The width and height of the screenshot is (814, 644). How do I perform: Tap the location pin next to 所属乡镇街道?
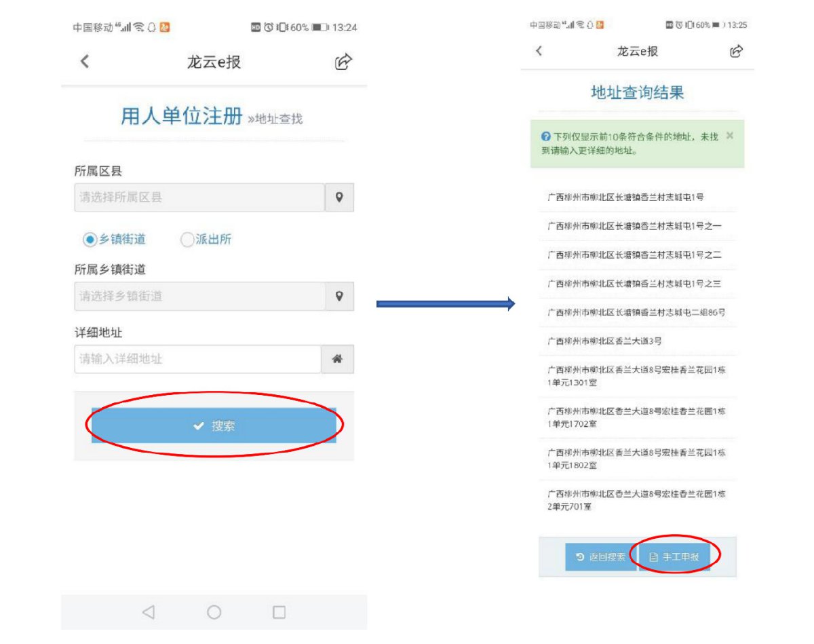[x=339, y=297]
